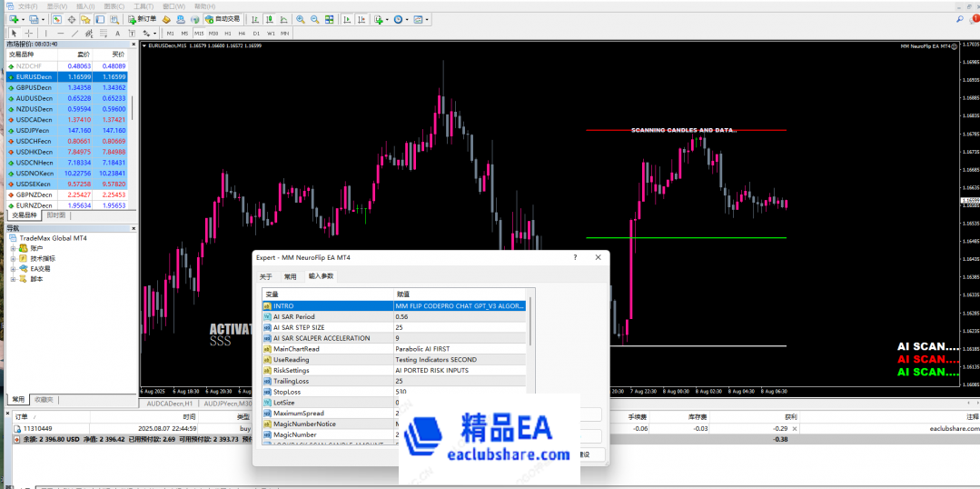The image size is (980, 489).
Task: Expand the 账户 node in navigator
Action: point(13,247)
